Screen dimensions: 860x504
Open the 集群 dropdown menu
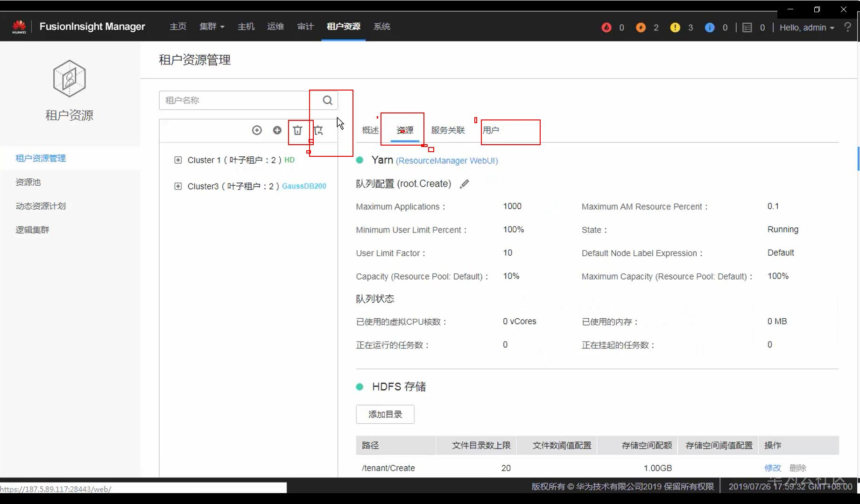coord(212,27)
